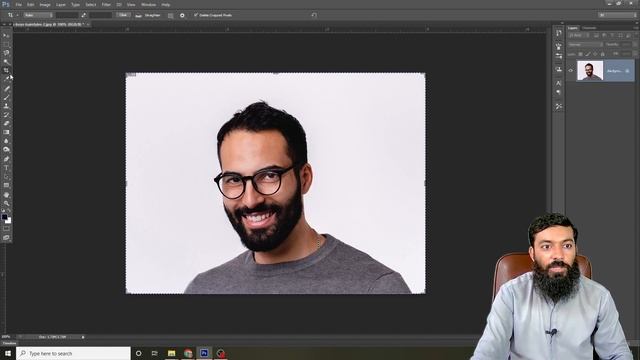Change Screen Mode at toolbox bottom
Screen dimensions: 640x360
[x=6, y=237]
